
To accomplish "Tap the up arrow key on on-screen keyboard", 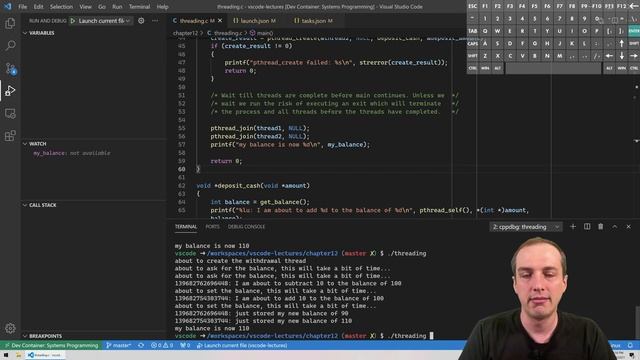I will pos(622,43).
